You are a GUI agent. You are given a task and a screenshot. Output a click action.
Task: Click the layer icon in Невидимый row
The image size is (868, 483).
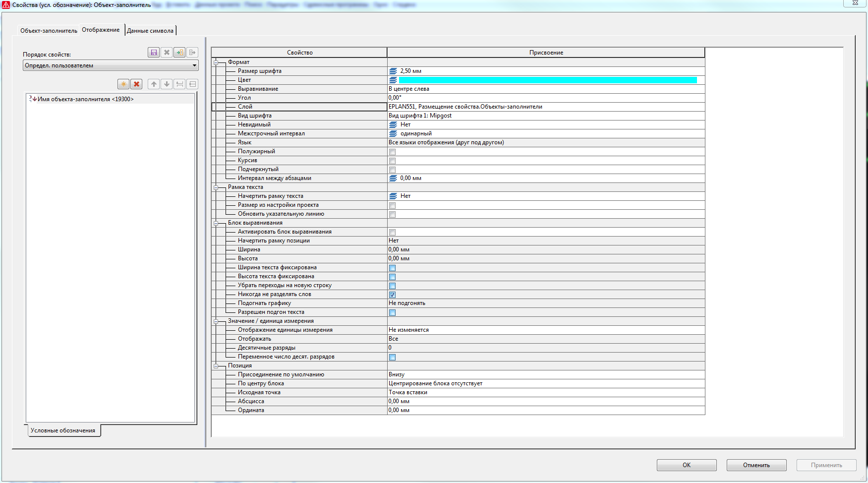(393, 124)
